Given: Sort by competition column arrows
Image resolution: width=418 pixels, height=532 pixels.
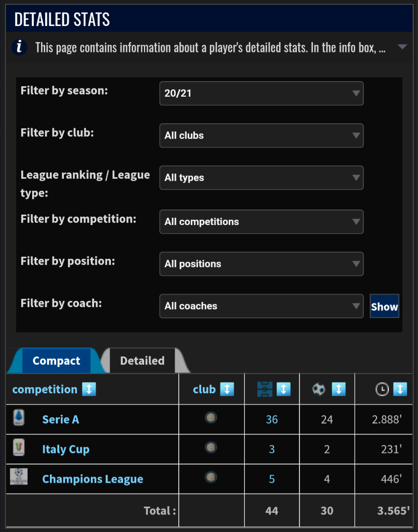Looking at the screenshot, I should [x=89, y=389].
